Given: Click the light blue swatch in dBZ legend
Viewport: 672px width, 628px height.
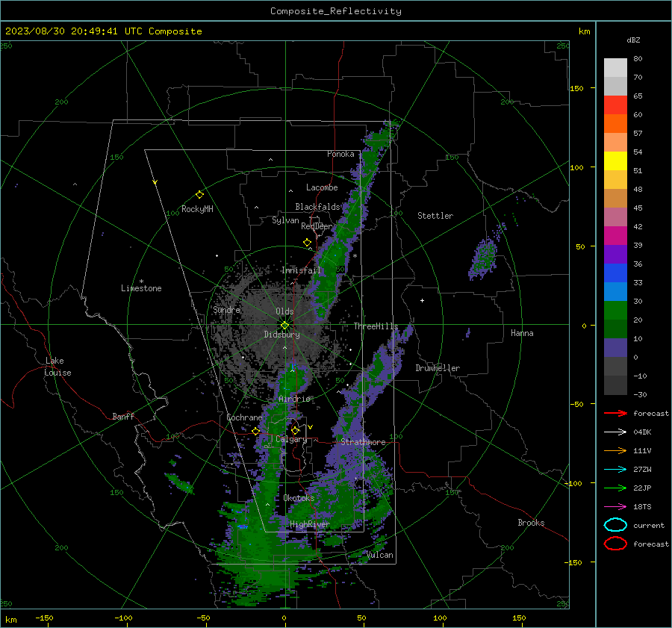Looking at the screenshot, I should click(x=615, y=291).
